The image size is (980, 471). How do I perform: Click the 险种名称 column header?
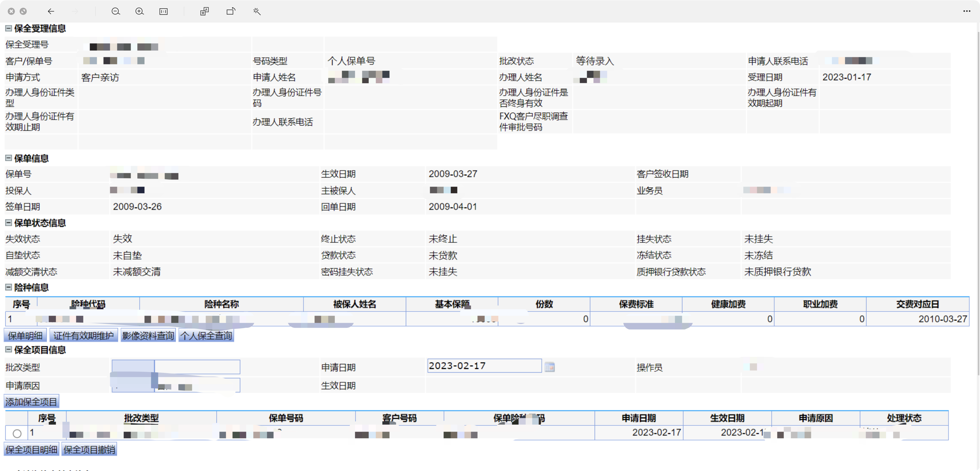point(222,304)
